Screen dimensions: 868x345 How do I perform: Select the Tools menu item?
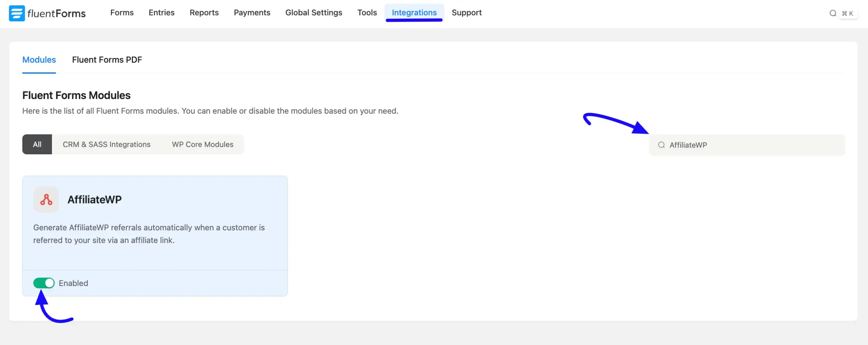(x=367, y=13)
